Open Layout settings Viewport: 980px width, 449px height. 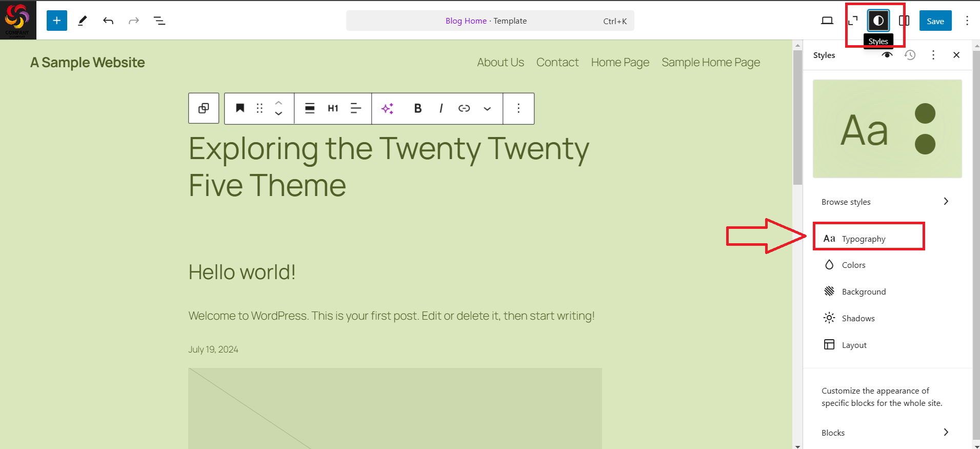(887, 345)
